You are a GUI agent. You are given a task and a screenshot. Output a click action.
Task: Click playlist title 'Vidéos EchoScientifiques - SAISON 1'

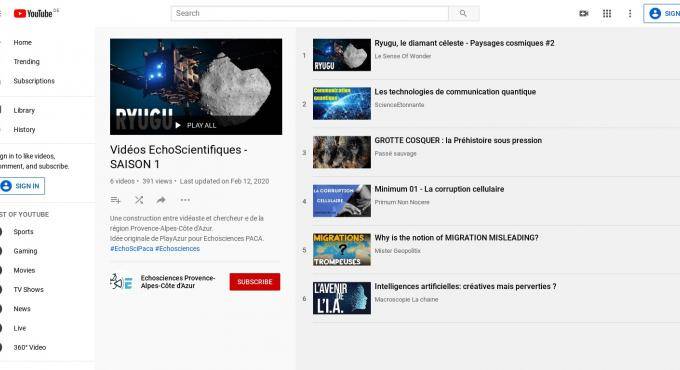click(x=179, y=157)
